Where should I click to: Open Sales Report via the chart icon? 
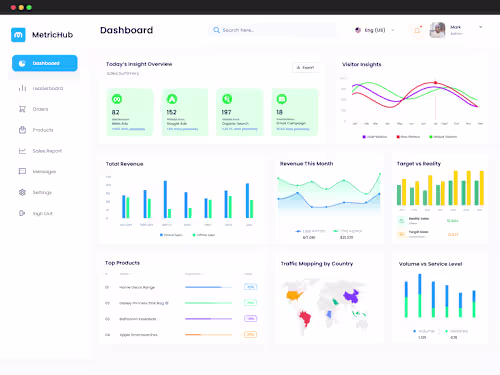pos(22,151)
